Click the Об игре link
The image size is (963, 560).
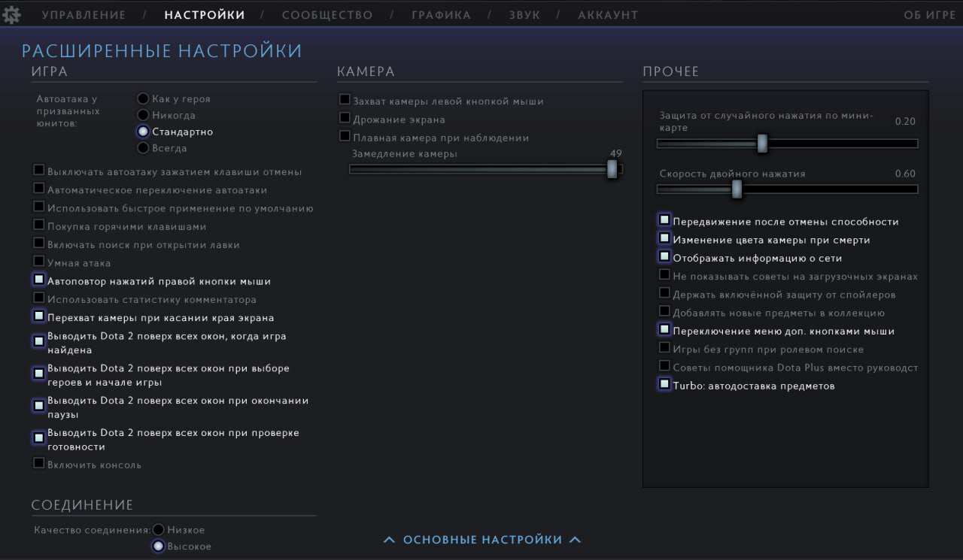pyautogui.click(x=929, y=15)
